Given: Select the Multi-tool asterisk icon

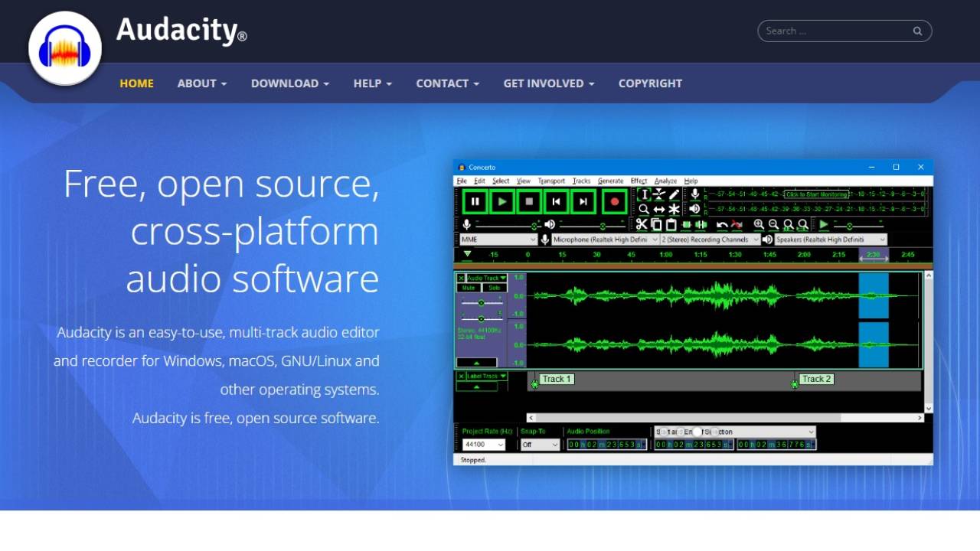Looking at the screenshot, I should point(674,209).
